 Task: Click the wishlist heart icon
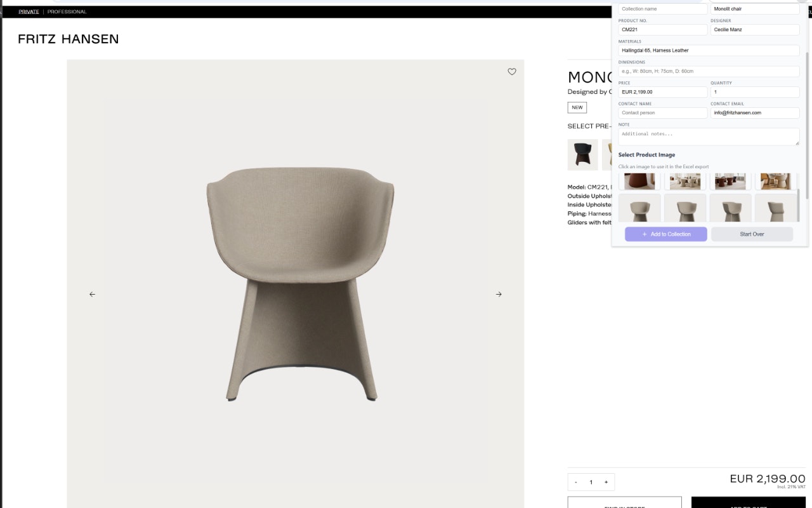coord(512,72)
